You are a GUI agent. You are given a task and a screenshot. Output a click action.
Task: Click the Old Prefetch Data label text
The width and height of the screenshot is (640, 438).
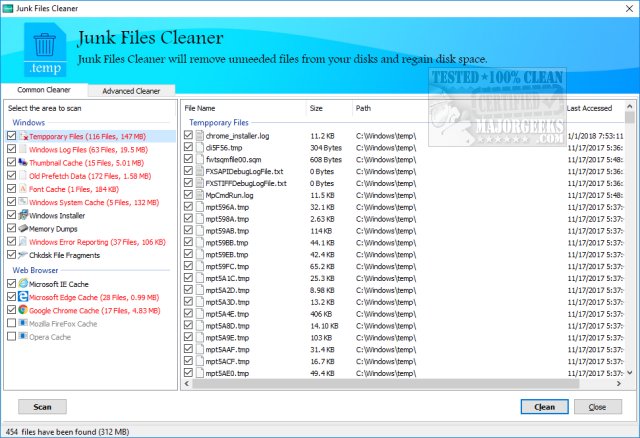[90, 176]
